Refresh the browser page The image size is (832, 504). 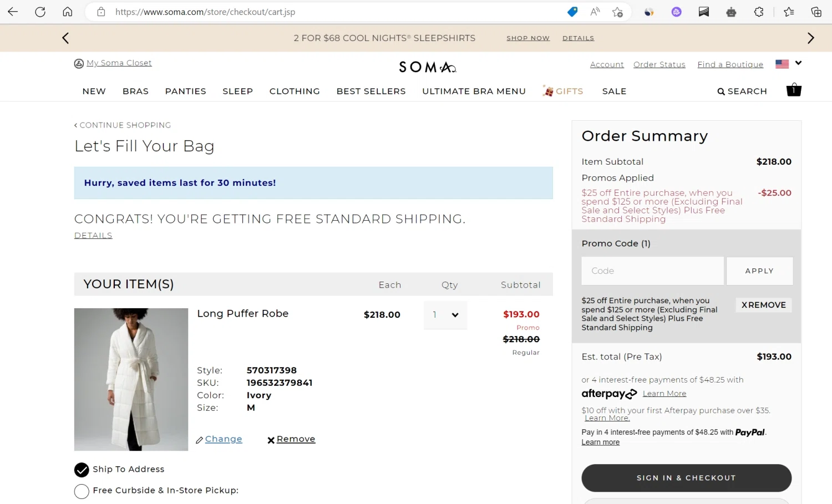coord(40,12)
